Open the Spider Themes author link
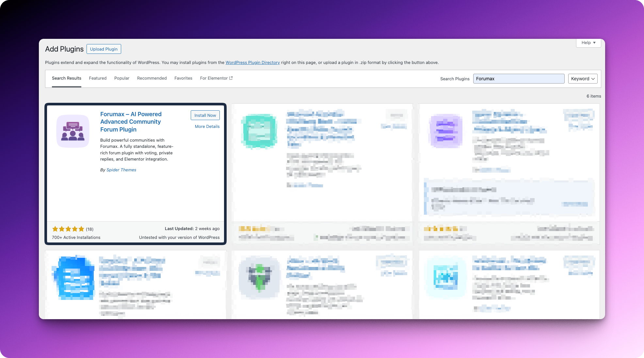Image resolution: width=644 pixels, height=358 pixels. 121,170
